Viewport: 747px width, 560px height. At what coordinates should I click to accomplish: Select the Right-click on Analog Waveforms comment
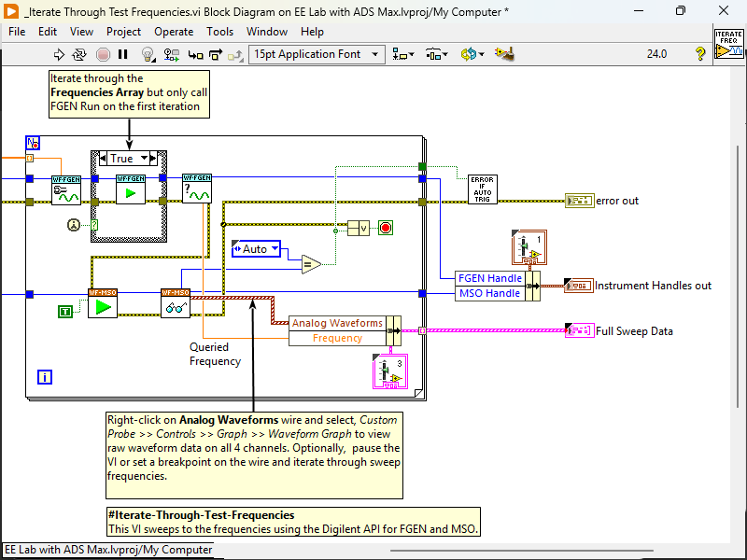[254, 455]
